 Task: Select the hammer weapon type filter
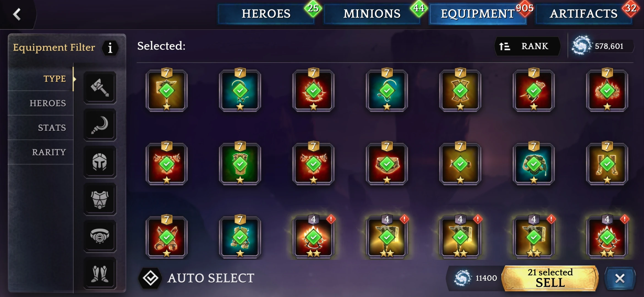point(100,87)
